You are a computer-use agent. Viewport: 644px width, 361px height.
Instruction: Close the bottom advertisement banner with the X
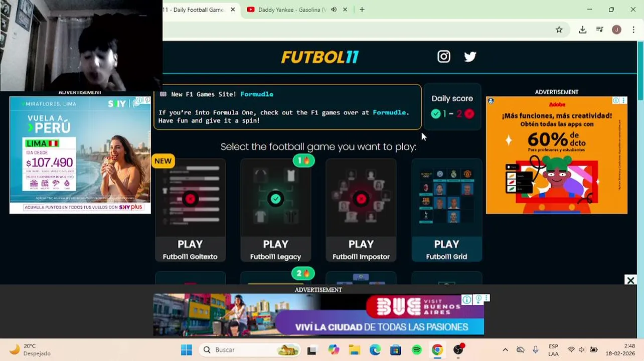click(x=630, y=280)
